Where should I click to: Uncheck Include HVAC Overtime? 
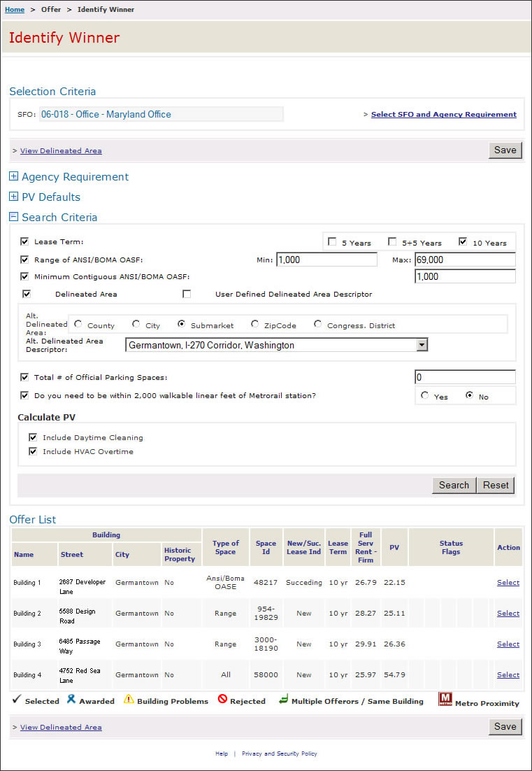coord(33,451)
